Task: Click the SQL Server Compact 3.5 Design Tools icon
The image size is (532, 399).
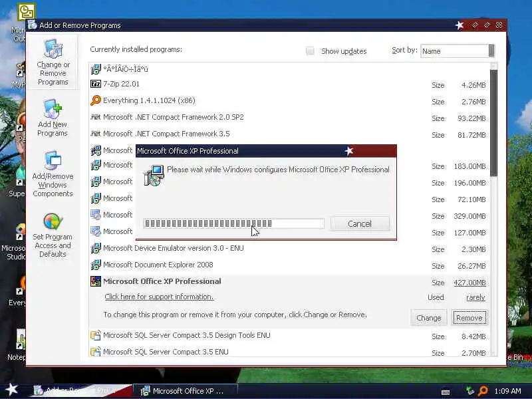Action: tap(96, 335)
